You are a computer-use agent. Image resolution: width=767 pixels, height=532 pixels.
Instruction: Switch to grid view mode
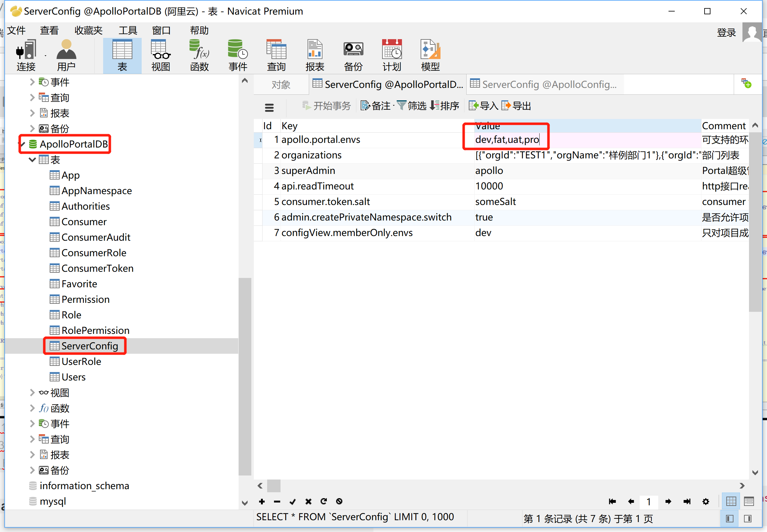click(731, 501)
